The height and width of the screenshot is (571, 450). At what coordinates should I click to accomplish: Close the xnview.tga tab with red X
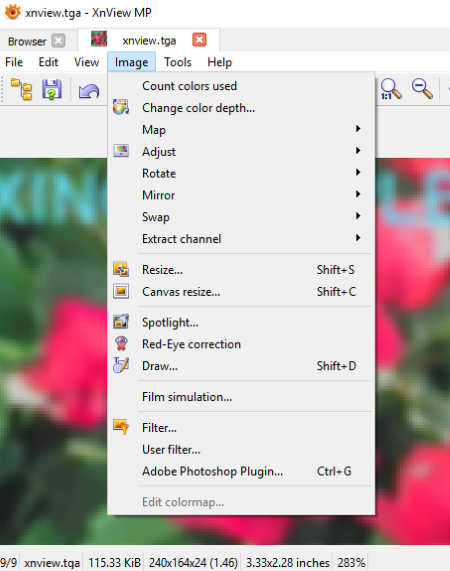pos(200,40)
